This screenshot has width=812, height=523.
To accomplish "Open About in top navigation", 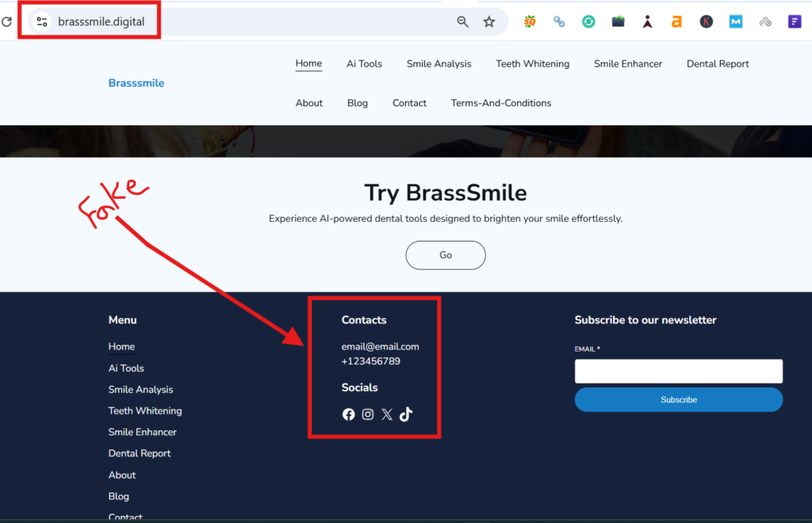I will [309, 103].
